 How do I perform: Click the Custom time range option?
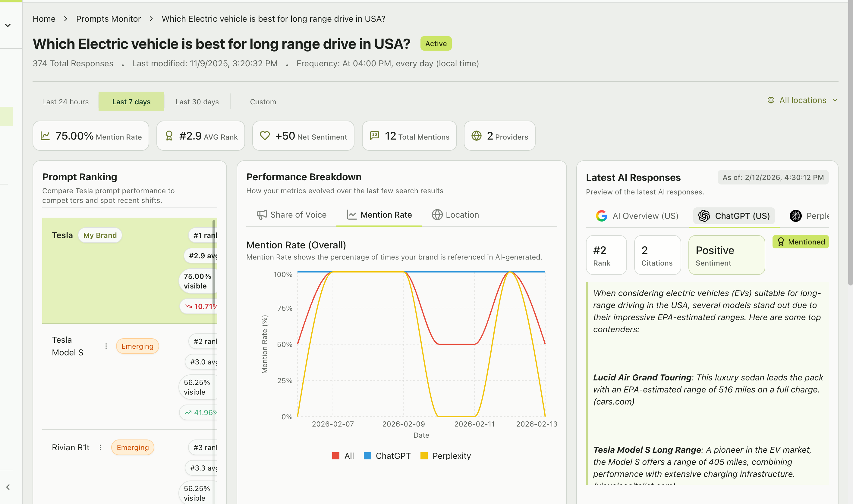(263, 101)
